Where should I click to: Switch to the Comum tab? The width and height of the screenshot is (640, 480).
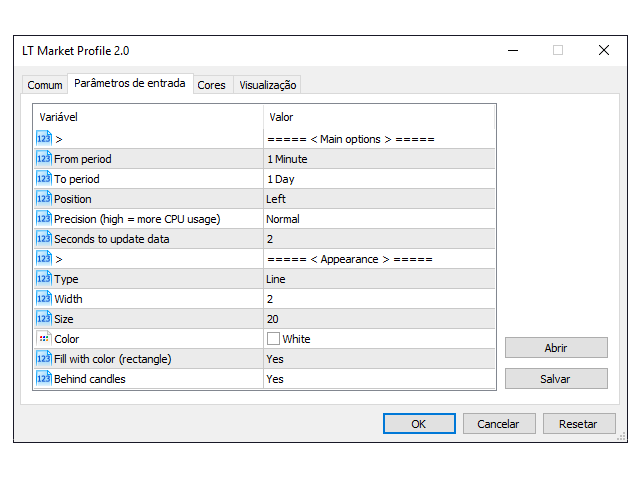45,85
